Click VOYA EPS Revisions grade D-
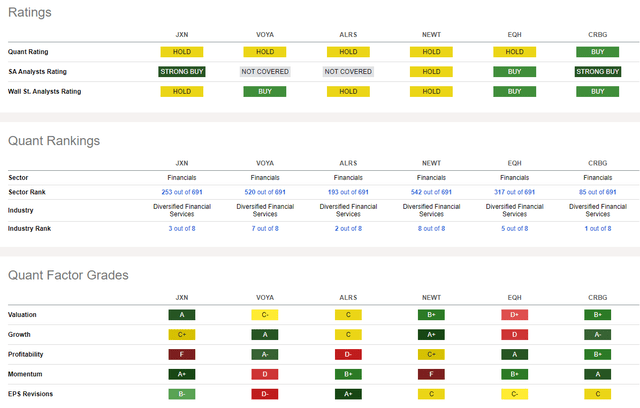The image size is (640, 408). 265,394
